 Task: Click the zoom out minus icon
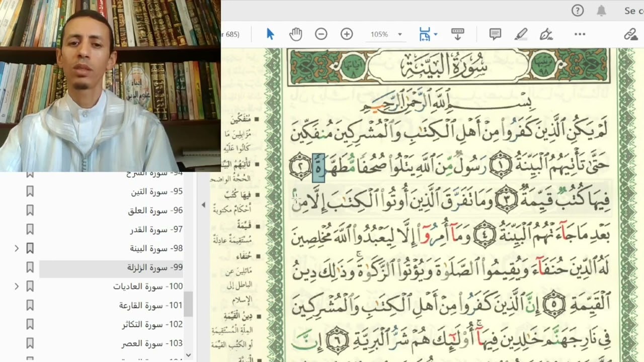point(321,34)
